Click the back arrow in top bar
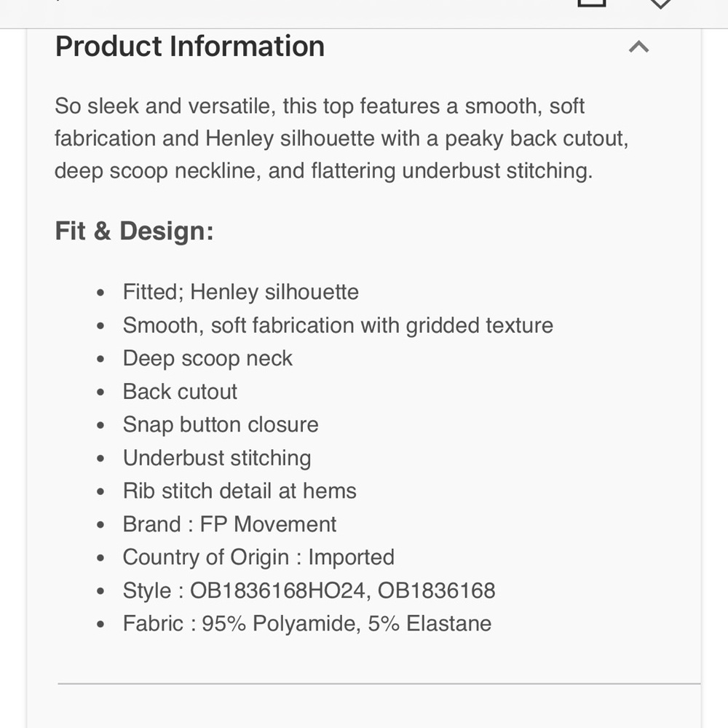Viewport: 728px width, 728px height. pos(58,1)
